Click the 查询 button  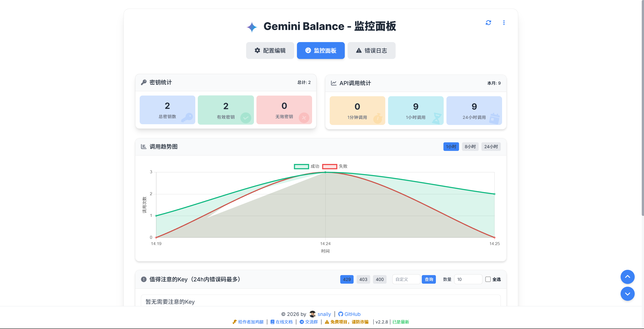coord(429,279)
